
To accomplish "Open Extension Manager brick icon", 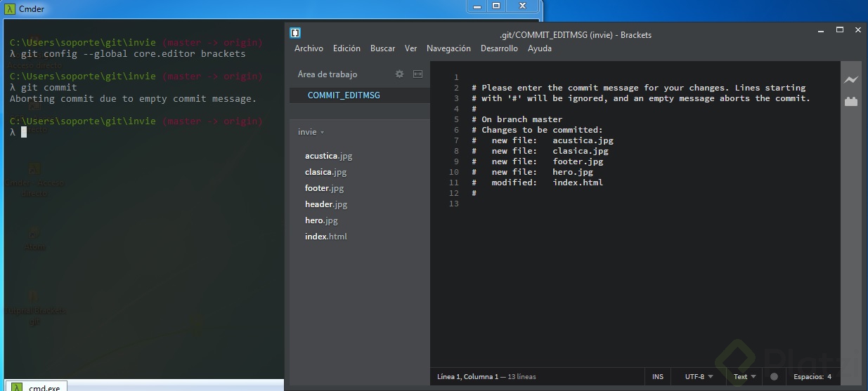I will pyautogui.click(x=851, y=102).
